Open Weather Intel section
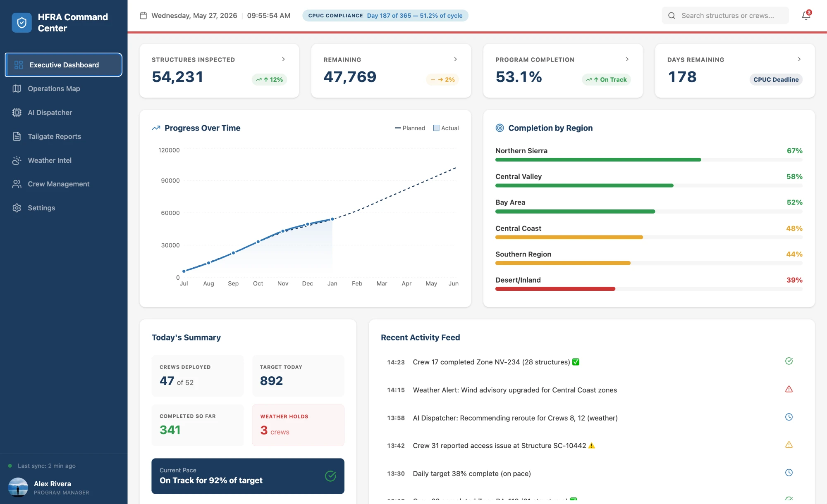 click(64, 160)
